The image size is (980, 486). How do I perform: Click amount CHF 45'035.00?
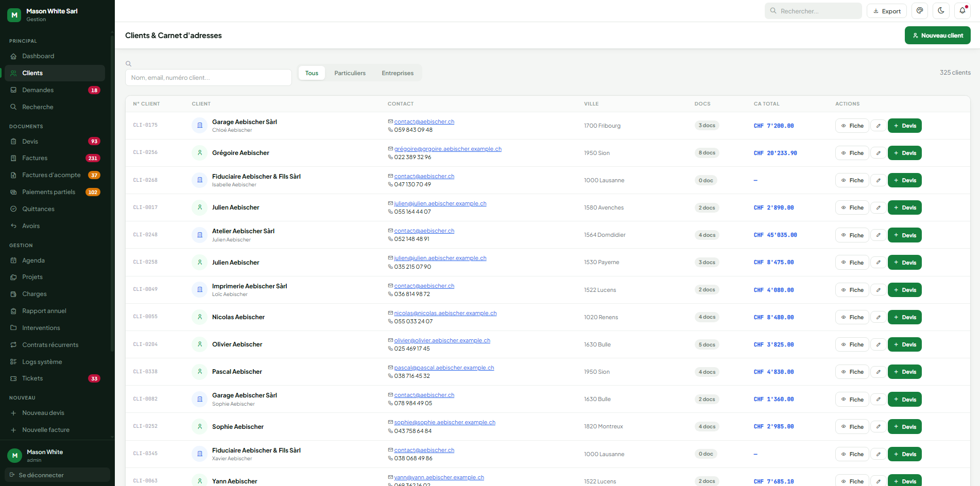pyautogui.click(x=775, y=235)
